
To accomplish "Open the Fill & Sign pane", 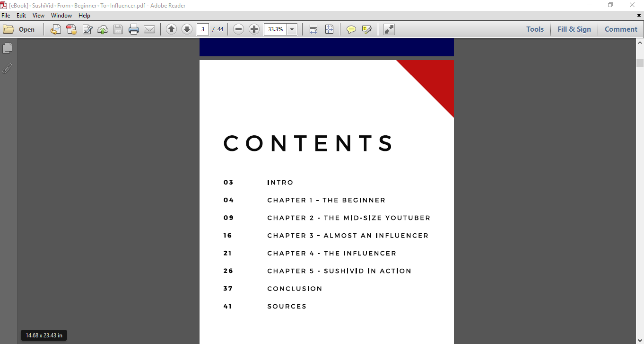I will 574,29.
